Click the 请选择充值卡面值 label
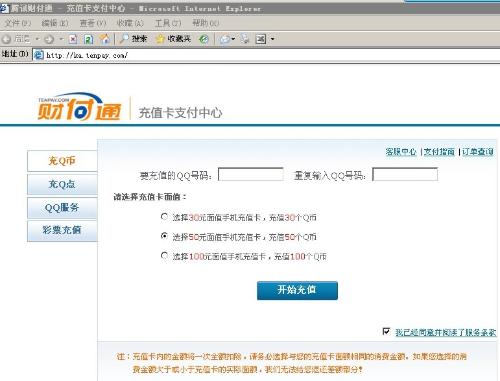The height and width of the screenshot is (381, 500). pyautogui.click(x=150, y=197)
